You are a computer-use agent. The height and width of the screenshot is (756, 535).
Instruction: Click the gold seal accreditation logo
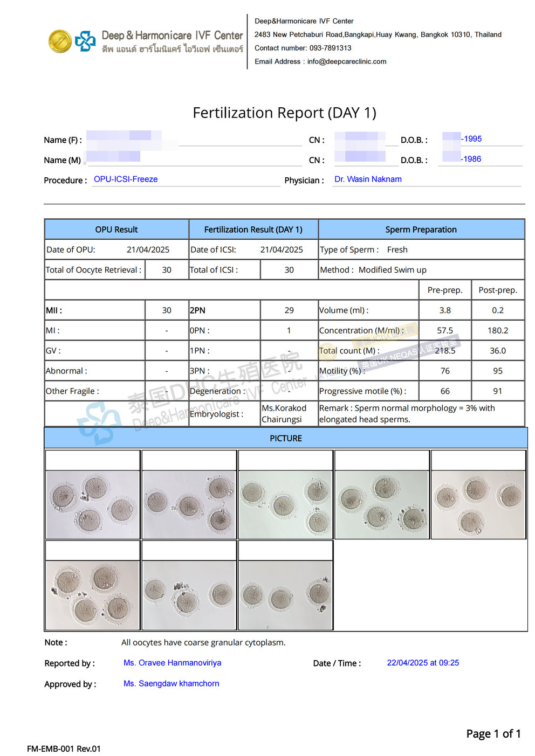click(x=60, y=41)
